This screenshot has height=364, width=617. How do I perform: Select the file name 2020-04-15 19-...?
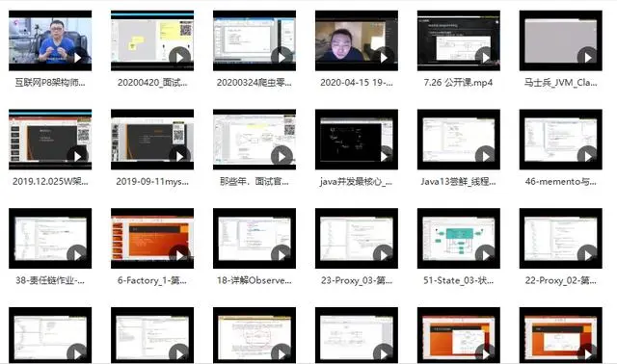click(357, 83)
